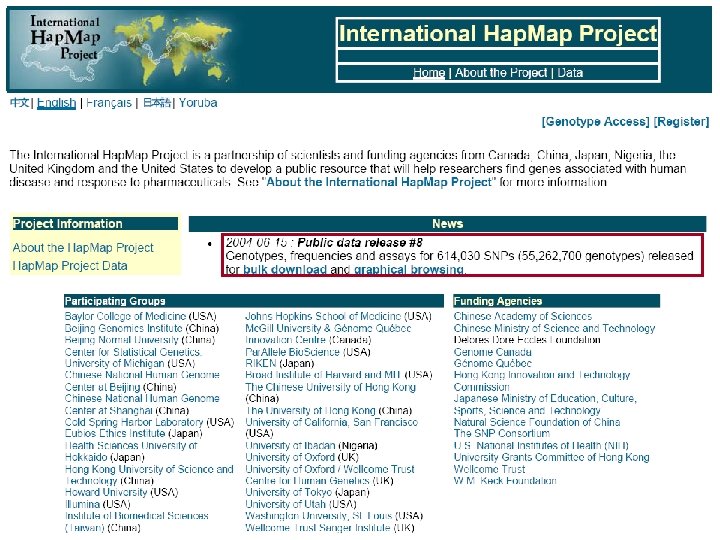Screen dimensions: 720x540
Task: Open University of Utah link
Action: coord(285,504)
